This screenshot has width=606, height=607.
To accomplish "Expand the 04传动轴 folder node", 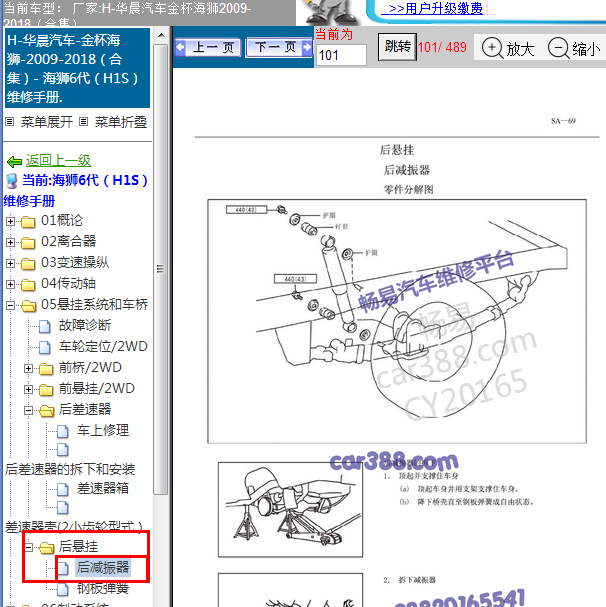I will [x=10, y=284].
